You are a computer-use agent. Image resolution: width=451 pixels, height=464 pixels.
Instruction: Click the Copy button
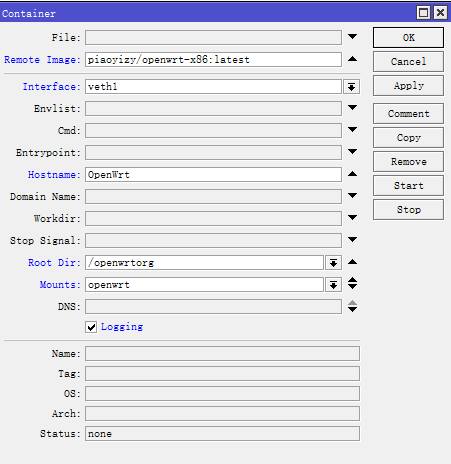(408, 138)
